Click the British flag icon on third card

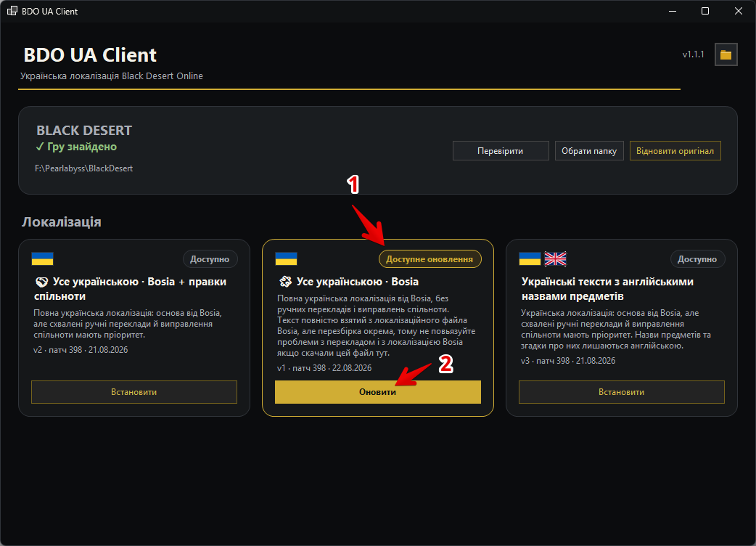(556, 258)
